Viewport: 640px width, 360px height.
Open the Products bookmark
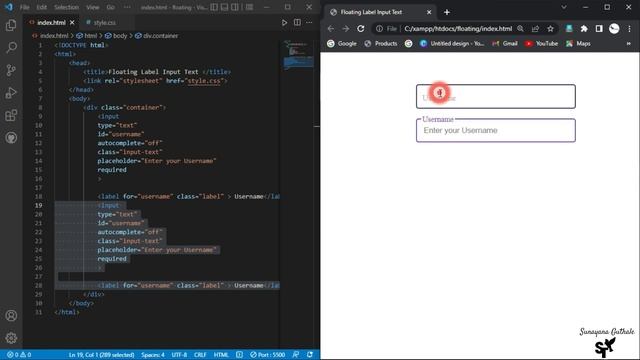381,43
